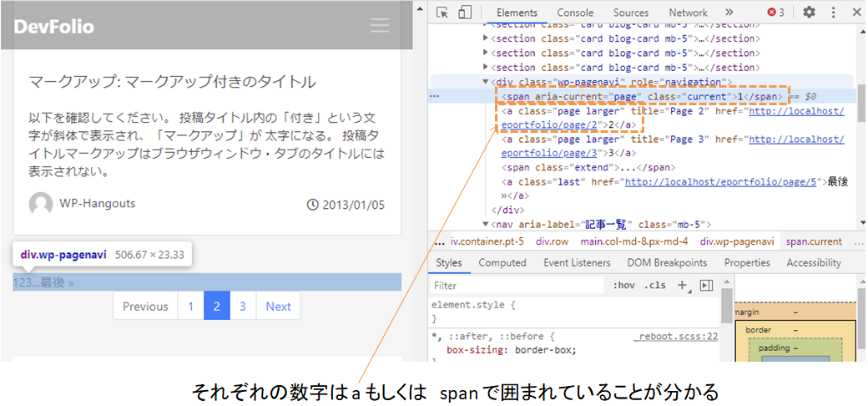Open the Network tab
Screen dimensions: 868x406
[688, 13]
